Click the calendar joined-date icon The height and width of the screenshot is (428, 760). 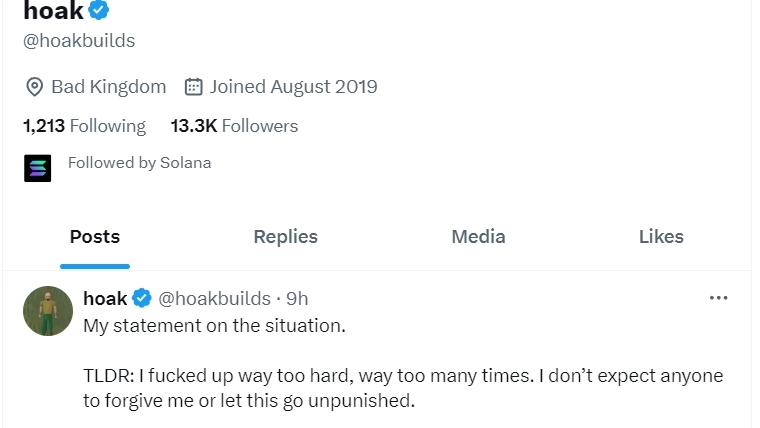[x=194, y=87]
